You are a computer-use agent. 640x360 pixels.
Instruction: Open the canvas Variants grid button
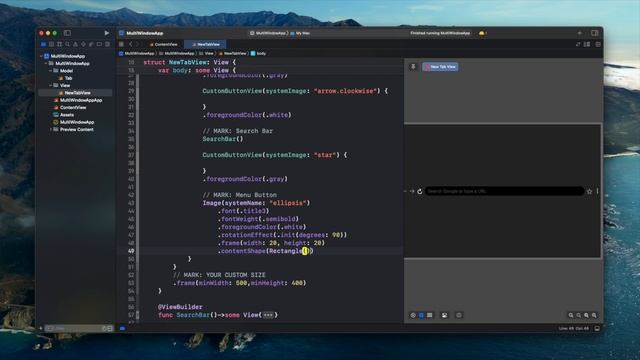point(430,315)
